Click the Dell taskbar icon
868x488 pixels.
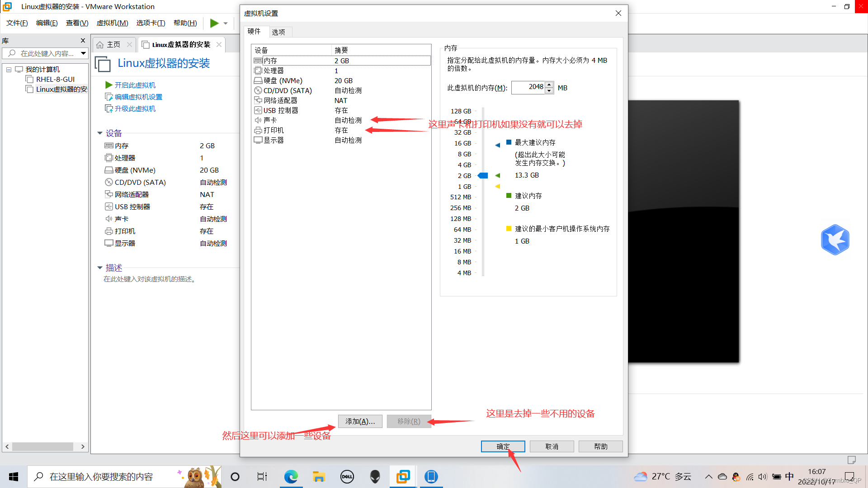pos(347,477)
